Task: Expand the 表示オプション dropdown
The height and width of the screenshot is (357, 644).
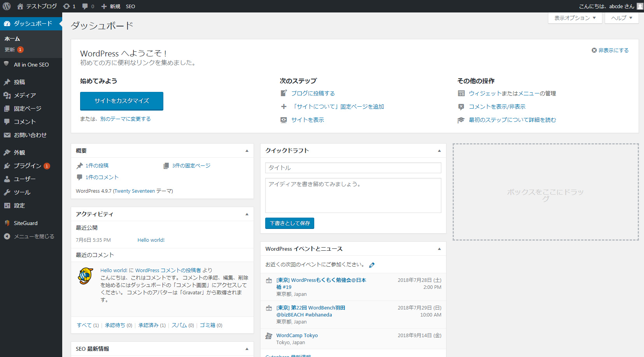Action: click(x=575, y=18)
